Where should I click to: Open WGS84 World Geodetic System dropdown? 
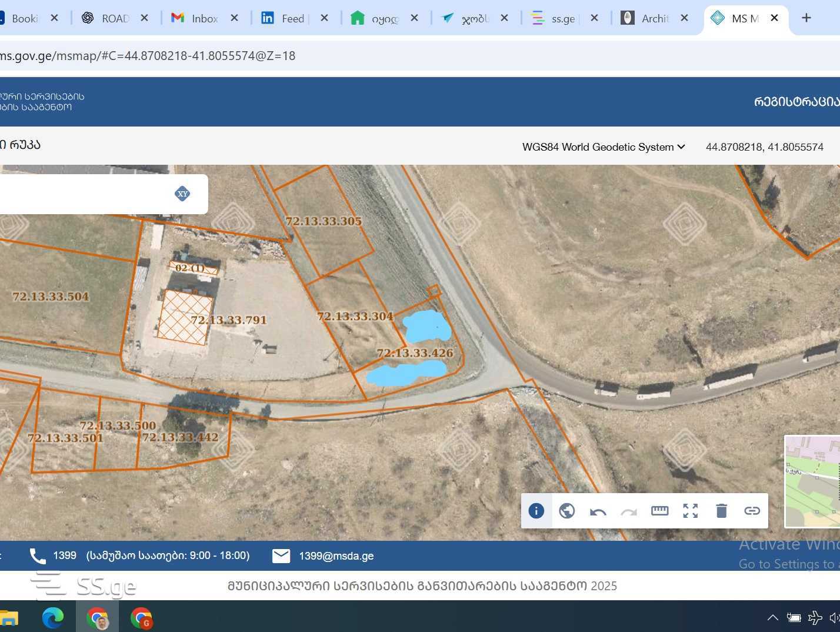point(603,147)
